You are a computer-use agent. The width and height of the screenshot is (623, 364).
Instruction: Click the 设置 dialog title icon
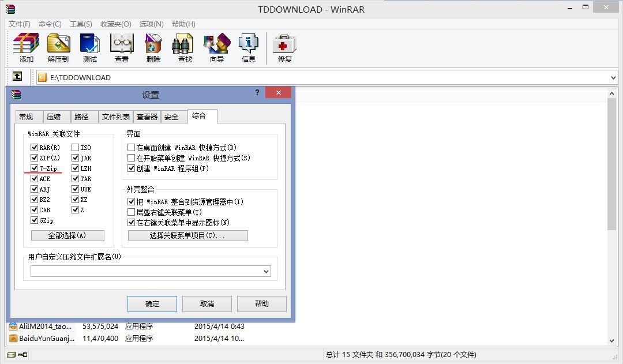(16, 95)
